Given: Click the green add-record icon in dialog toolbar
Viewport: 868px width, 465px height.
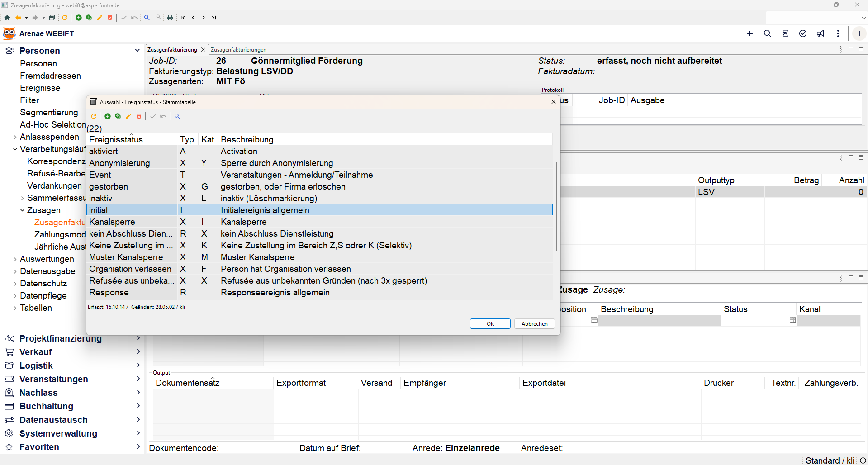Looking at the screenshot, I should [x=108, y=116].
